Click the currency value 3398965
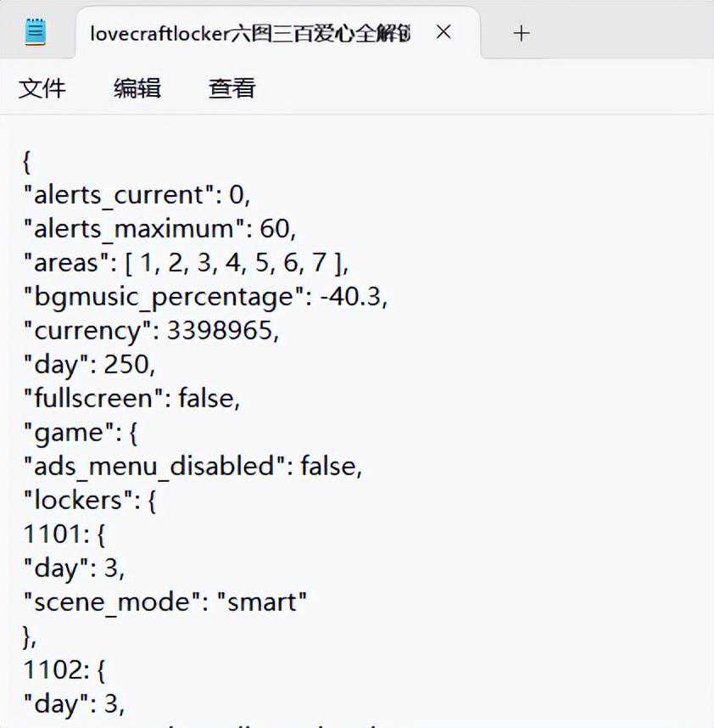The height and width of the screenshot is (728, 714). 220,331
